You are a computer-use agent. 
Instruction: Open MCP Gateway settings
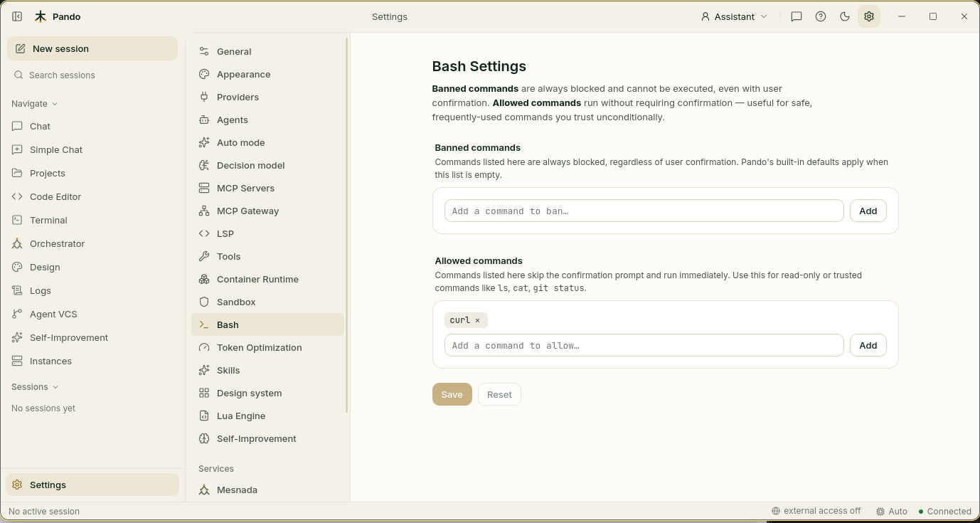point(267,211)
